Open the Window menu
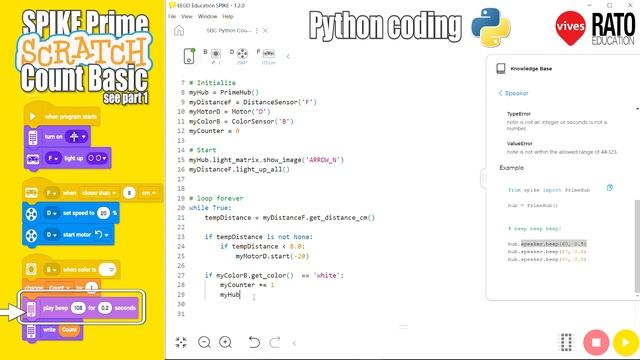This screenshot has height=360, width=640. (x=207, y=16)
